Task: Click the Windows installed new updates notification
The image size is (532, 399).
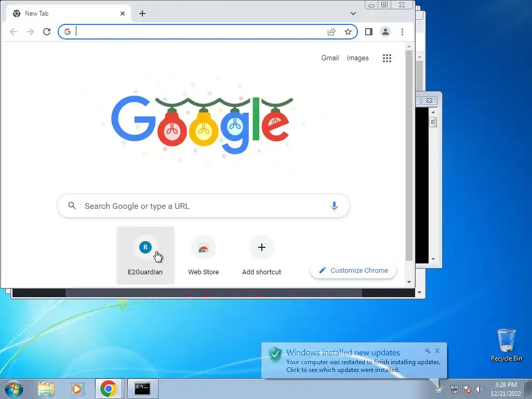Action: tap(354, 361)
